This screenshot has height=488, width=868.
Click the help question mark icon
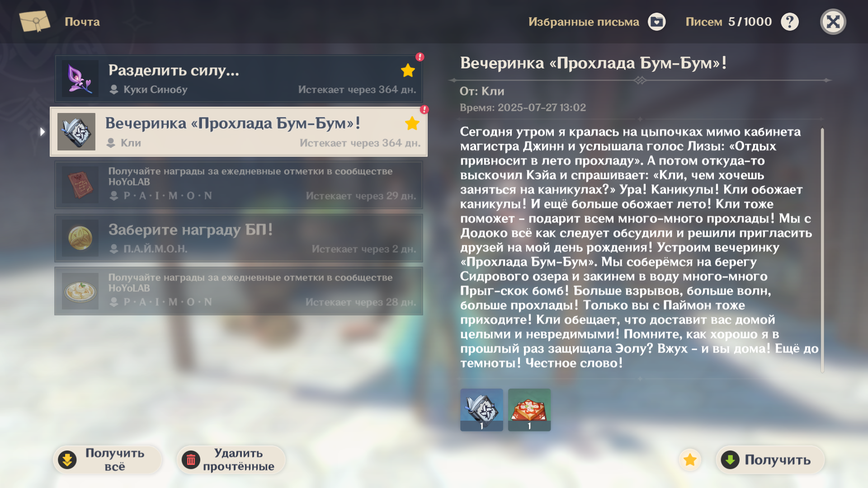(789, 22)
